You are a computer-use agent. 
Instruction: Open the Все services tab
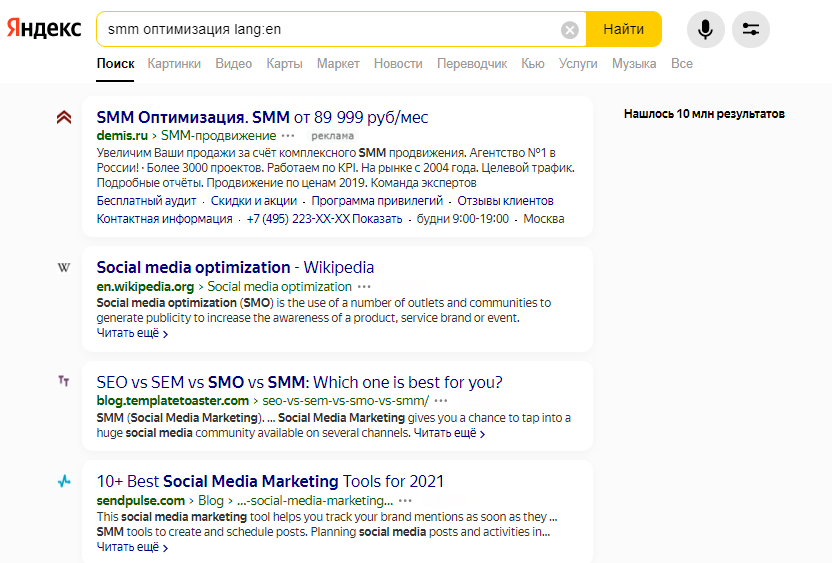[x=682, y=64]
